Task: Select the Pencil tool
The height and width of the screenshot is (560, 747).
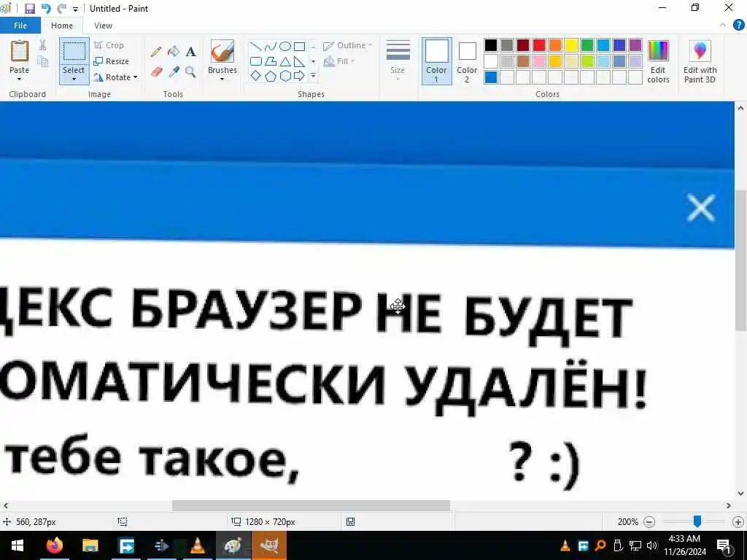Action: pos(156,52)
